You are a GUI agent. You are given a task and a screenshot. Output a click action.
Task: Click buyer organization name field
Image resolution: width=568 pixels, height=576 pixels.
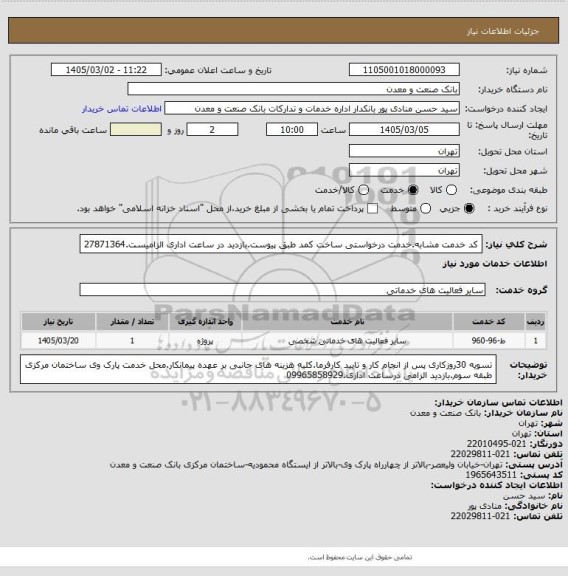294,89
